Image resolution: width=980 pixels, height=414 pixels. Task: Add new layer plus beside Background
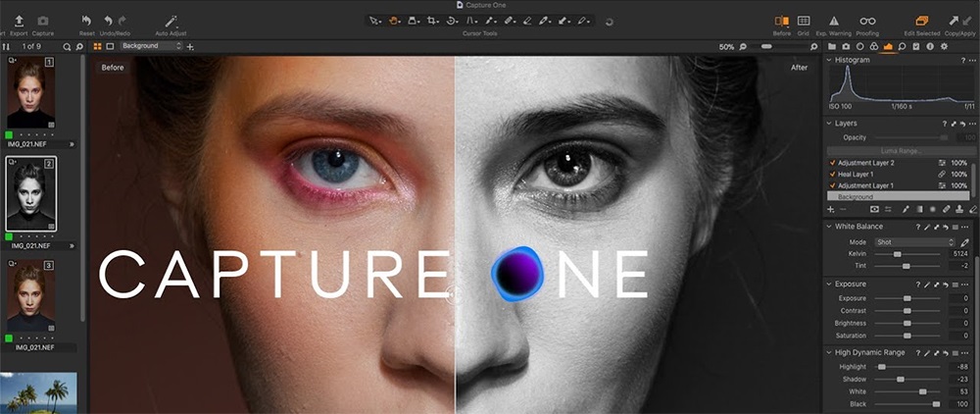190,47
